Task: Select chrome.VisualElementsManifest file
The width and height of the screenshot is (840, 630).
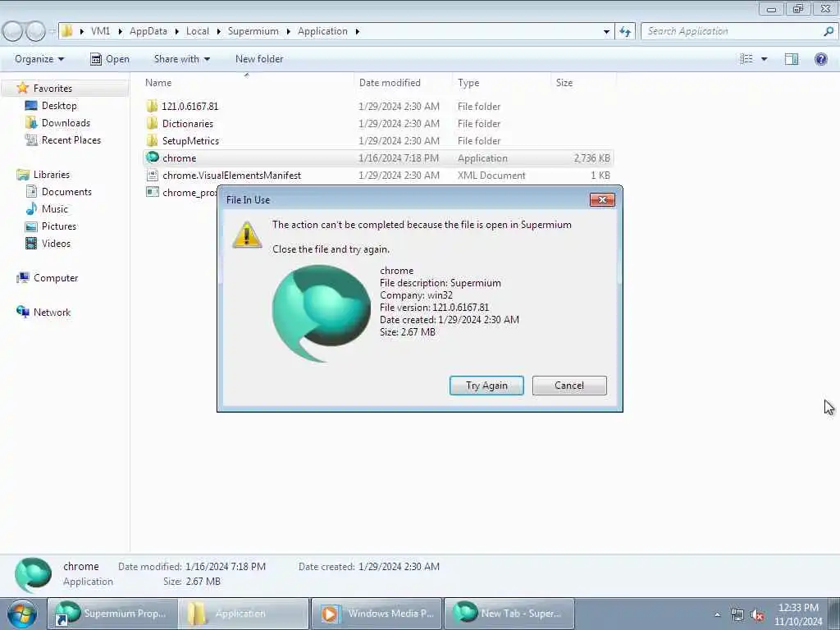Action: point(231,176)
